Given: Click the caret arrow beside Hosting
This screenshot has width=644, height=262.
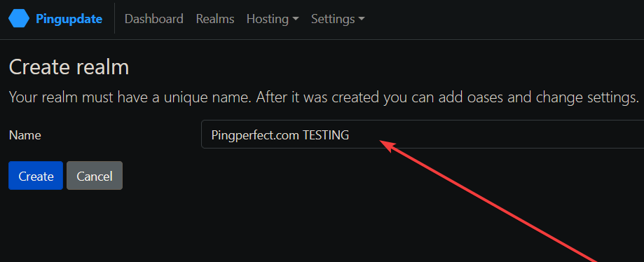Looking at the screenshot, I should point(296,20).
